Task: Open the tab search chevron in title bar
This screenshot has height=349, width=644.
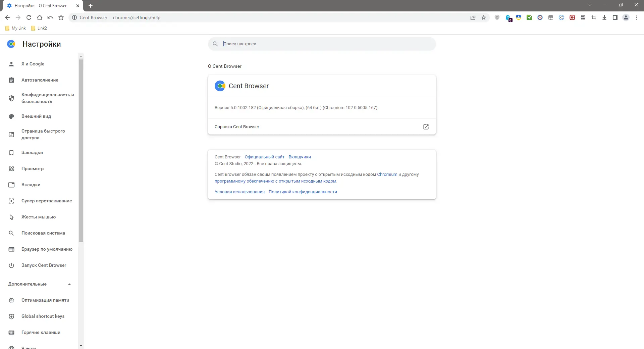Action: click(x=590, y=5)
